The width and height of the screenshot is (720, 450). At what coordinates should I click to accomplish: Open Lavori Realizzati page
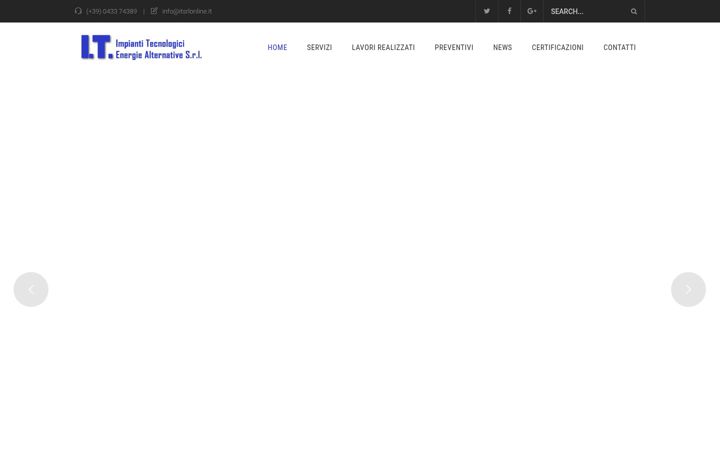[383, 47]
